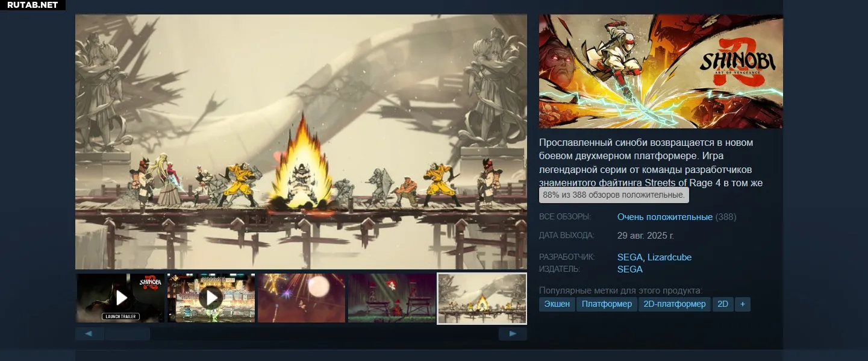Select the '2D-платформер' tag

pos(675,304)
